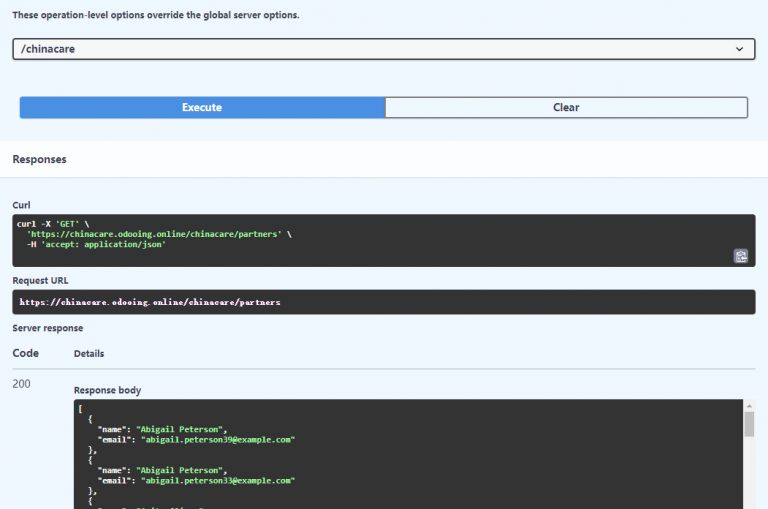
Task: Click the 200 response code
Action: click(23, 384)
